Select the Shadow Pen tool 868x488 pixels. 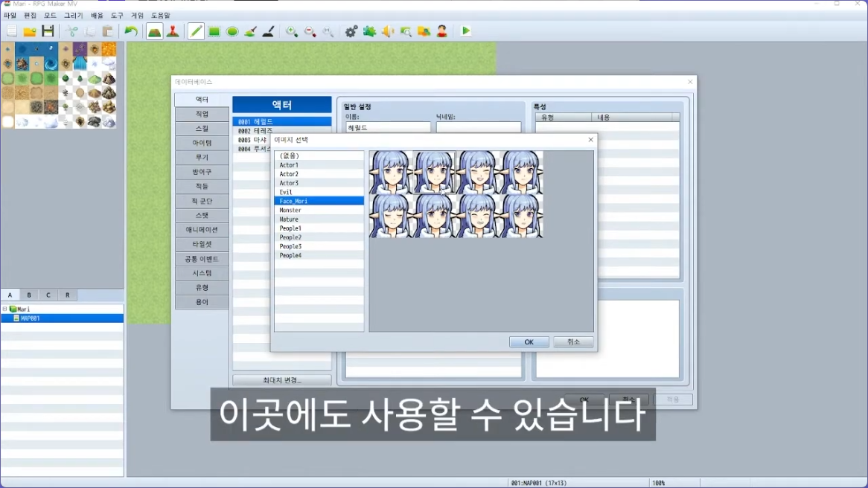[x=269, y=31]
